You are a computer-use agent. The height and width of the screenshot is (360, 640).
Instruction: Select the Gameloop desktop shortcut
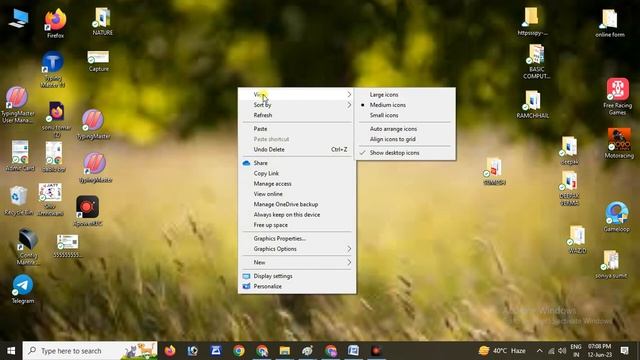click(617, 216)
